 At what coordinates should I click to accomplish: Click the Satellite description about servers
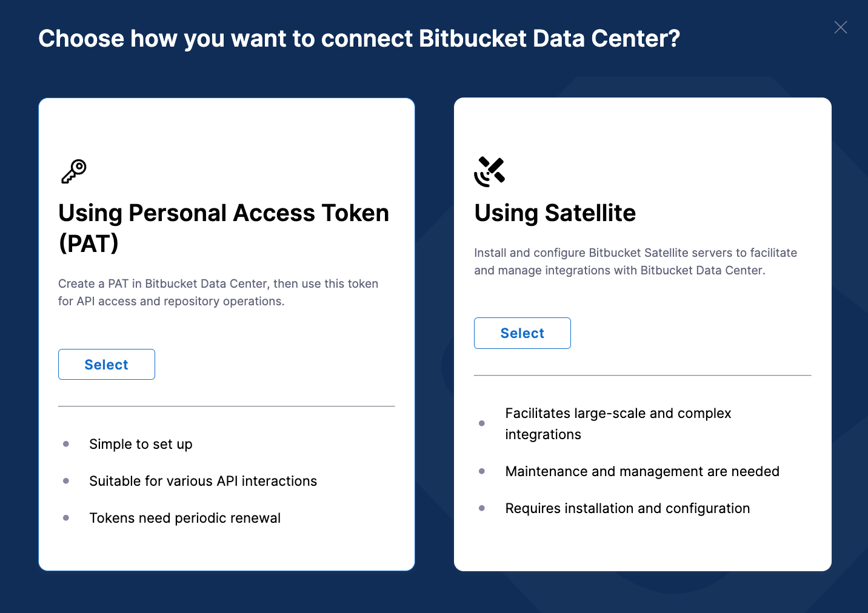coord(635,262)
